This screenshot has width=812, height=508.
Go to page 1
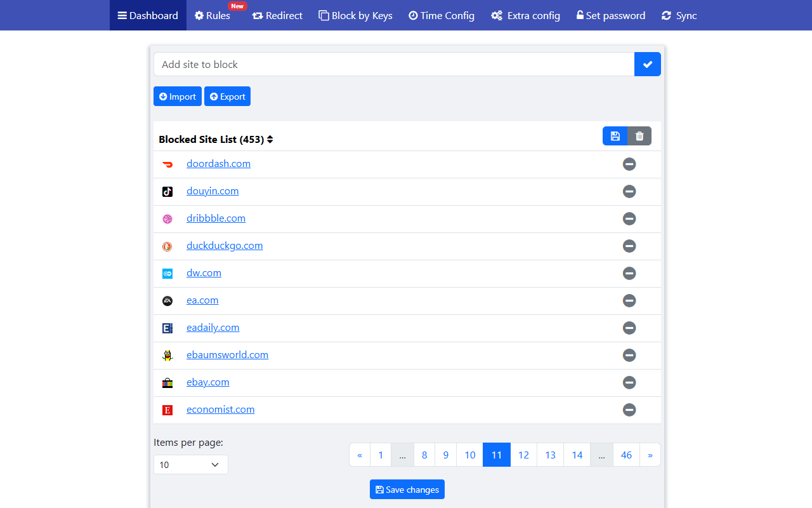click(381, 455)
